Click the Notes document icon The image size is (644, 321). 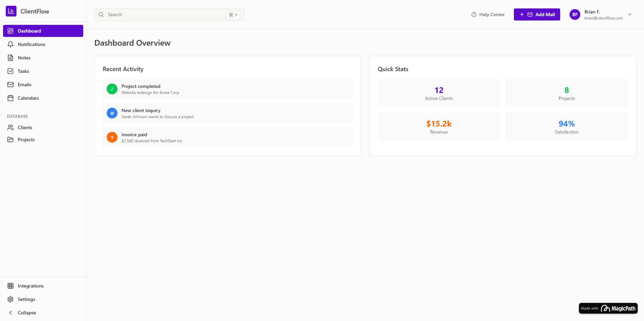[10, 58]
